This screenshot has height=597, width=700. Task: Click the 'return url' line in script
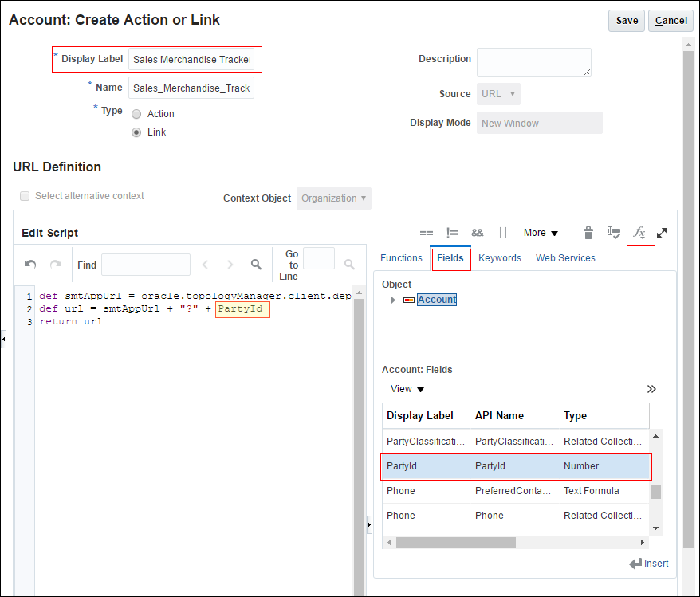pos(70,322)
